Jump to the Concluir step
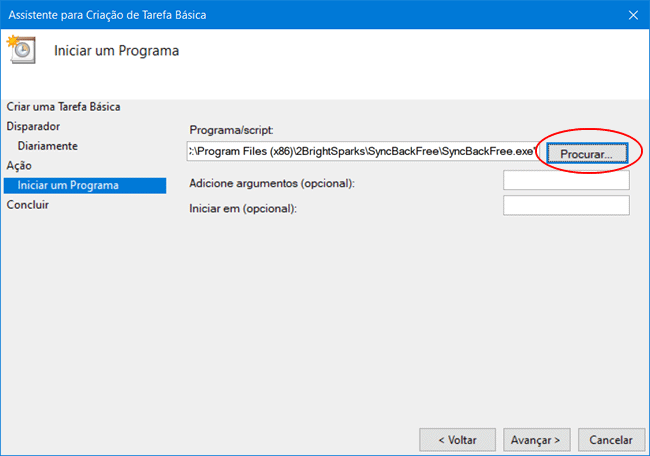650x456 pixels. (28, 205)
